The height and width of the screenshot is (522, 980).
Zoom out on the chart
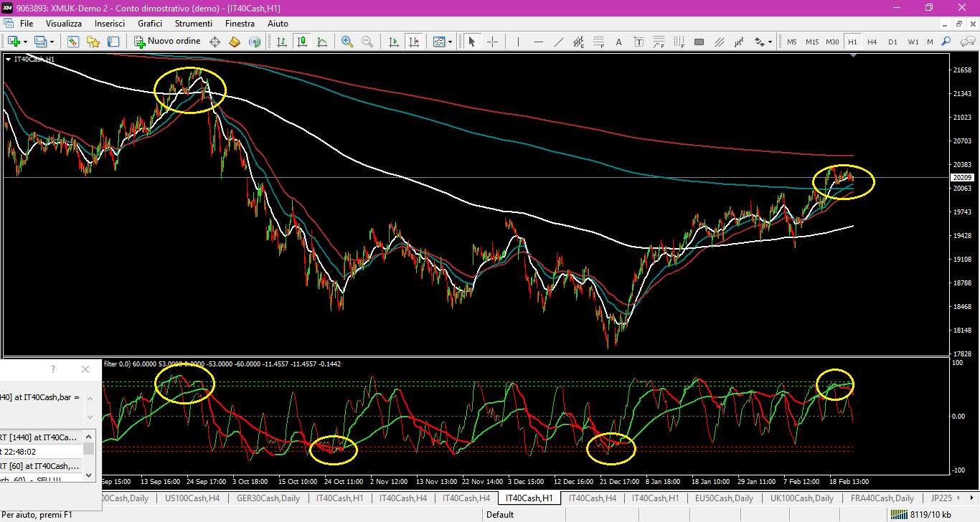tap(367, 42)
